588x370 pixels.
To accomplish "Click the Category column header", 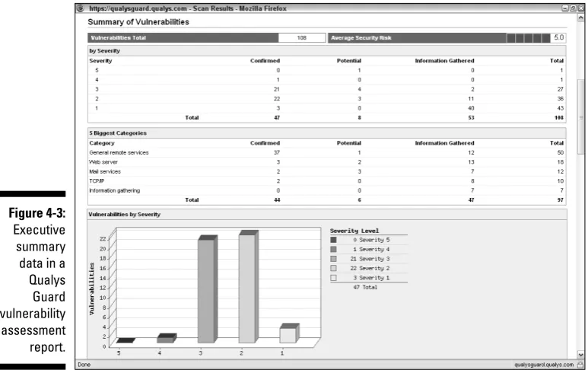I will point(102,143).
